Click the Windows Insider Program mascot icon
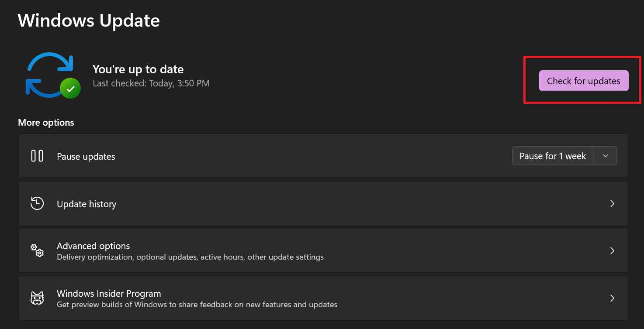 click(x=37, y=298)
